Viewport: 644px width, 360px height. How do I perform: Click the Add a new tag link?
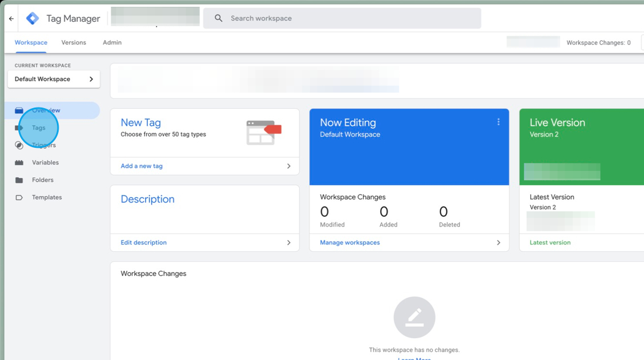141,166
